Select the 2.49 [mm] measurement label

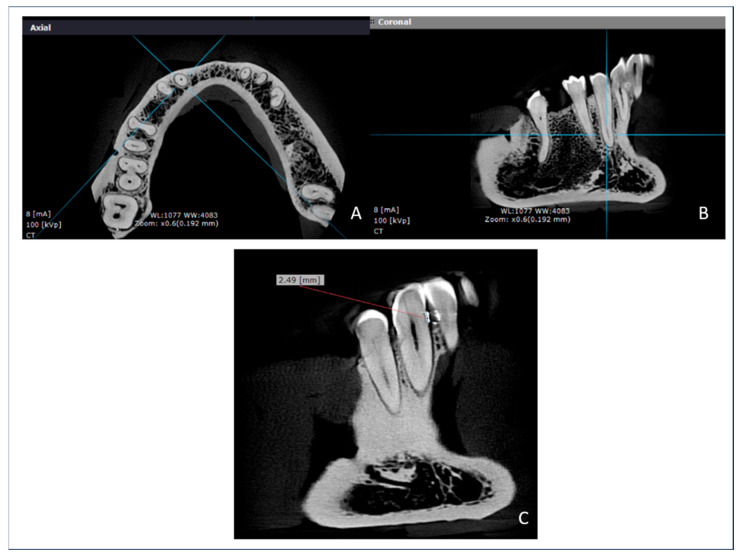(298, 280)
